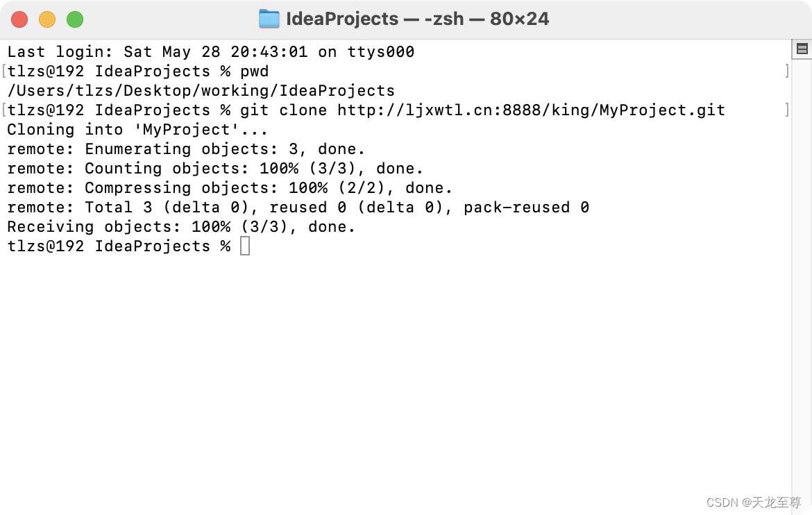
Task: Click the pack-reused 0 text
Action: 526,208
